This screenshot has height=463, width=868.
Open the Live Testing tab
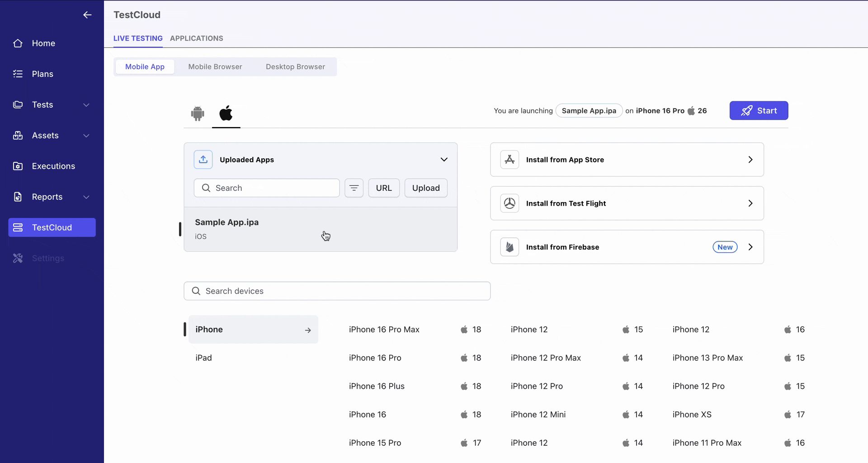point(138,38)
